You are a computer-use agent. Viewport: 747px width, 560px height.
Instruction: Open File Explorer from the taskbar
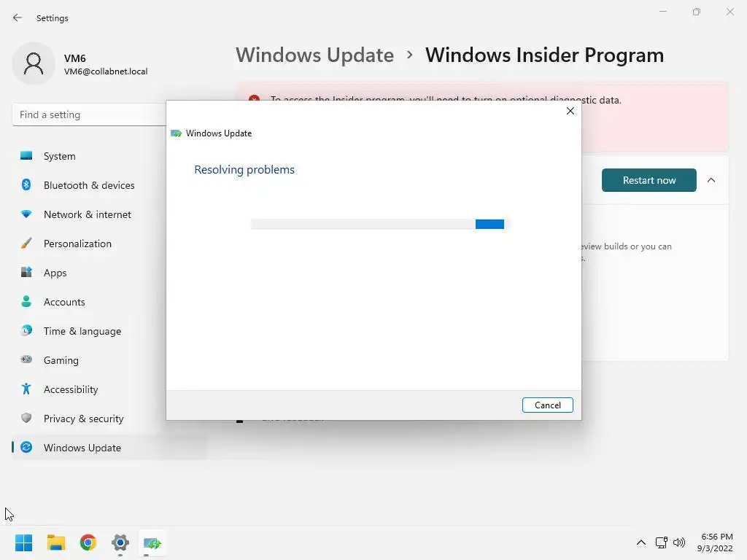(x=55, y=542)
